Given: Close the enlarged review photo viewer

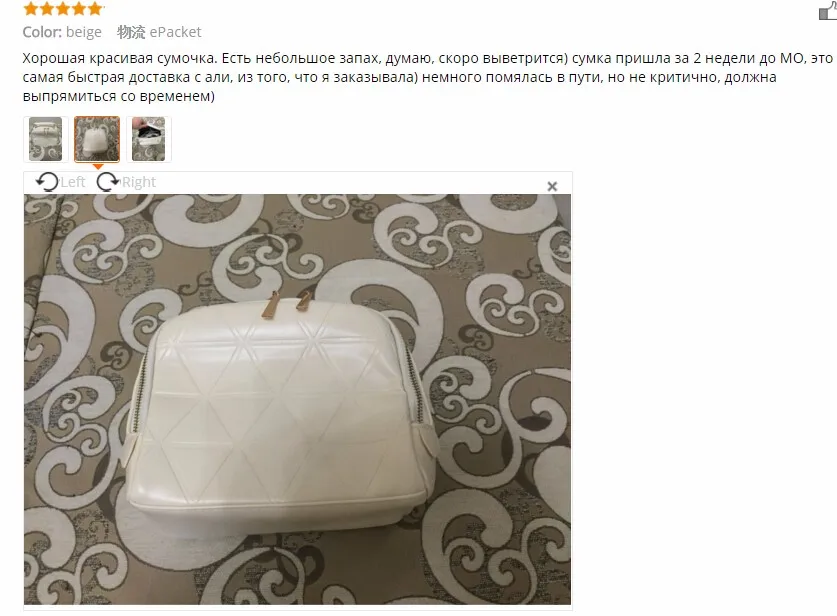Looking at the screenshot, I should tap(552, 186).
